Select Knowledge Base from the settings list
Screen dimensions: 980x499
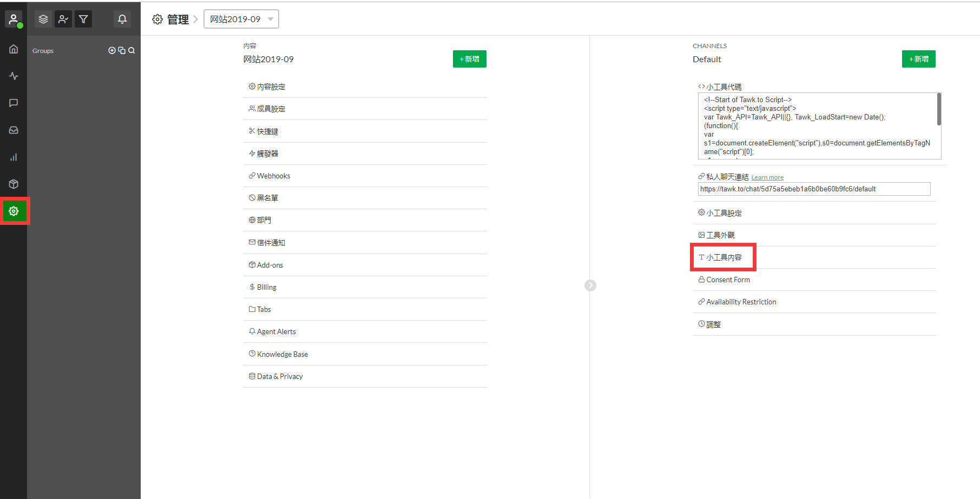[282, 354]
